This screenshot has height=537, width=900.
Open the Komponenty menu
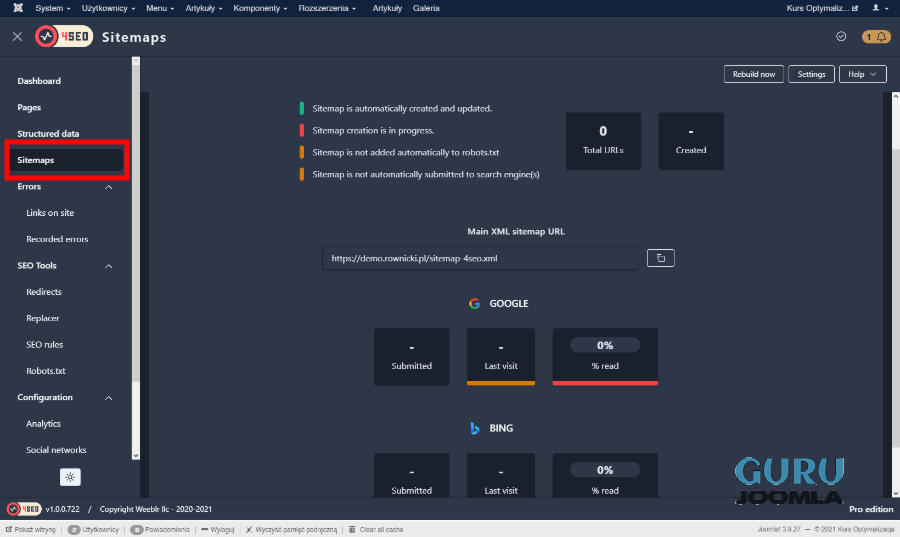point(260,8)
